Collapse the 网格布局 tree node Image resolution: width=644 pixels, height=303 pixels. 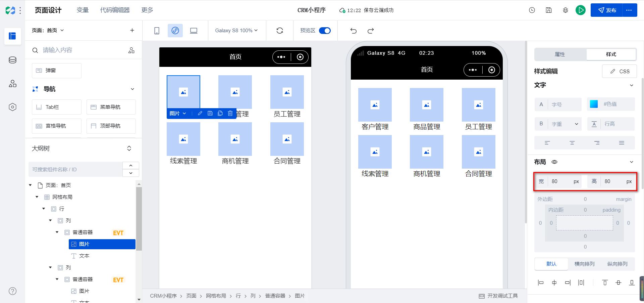(x=37, y=197)
